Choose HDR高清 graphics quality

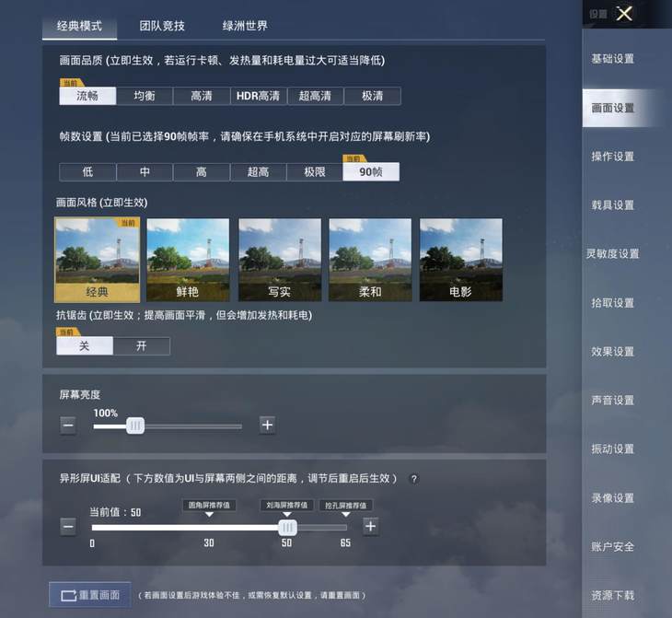(258, 96)
